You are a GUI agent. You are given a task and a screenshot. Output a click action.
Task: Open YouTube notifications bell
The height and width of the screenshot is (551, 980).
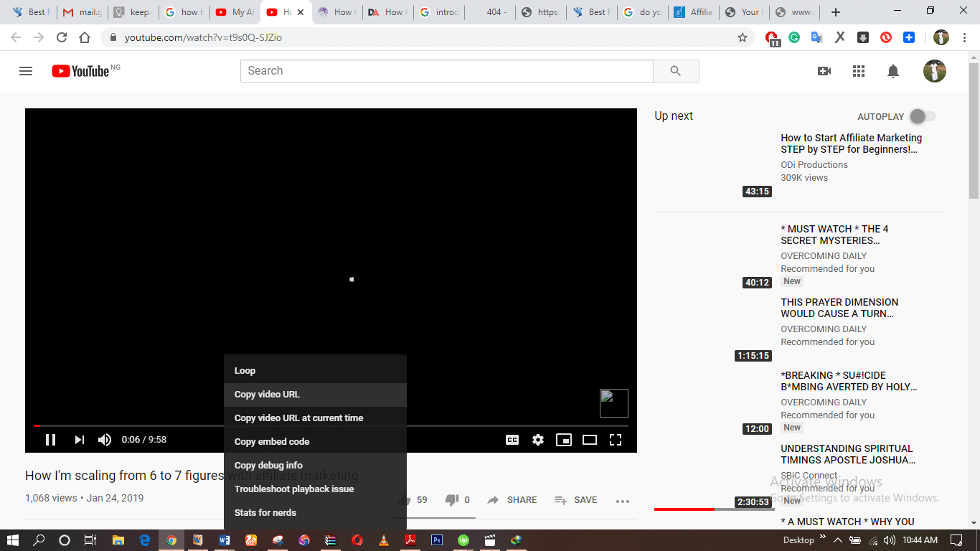pos(893,71)
